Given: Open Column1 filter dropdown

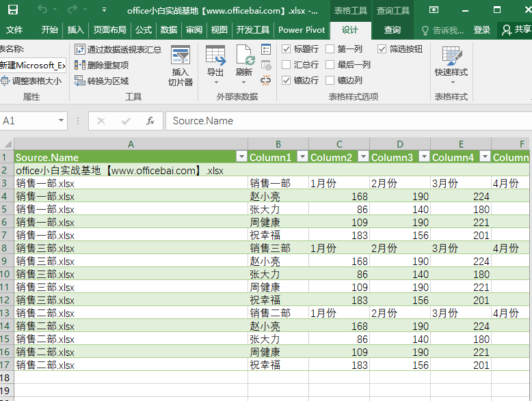Looking at the screenshot, I should [302, 156].
